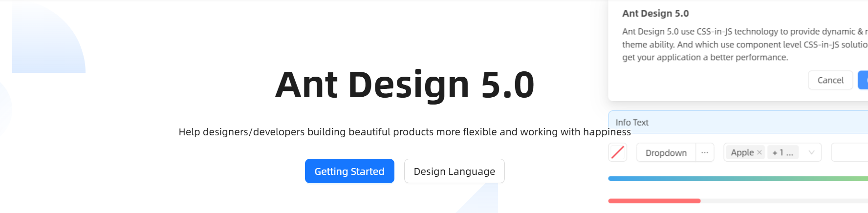
Task: Click the empty input field beside Apple select
Action: [849, 152]
